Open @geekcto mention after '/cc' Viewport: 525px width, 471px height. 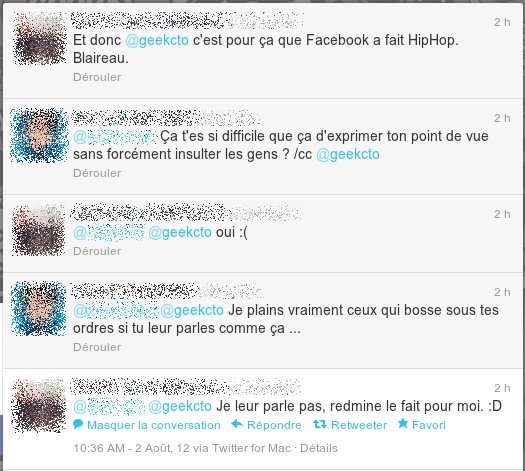pyautogui.click(x=348, y=155)
